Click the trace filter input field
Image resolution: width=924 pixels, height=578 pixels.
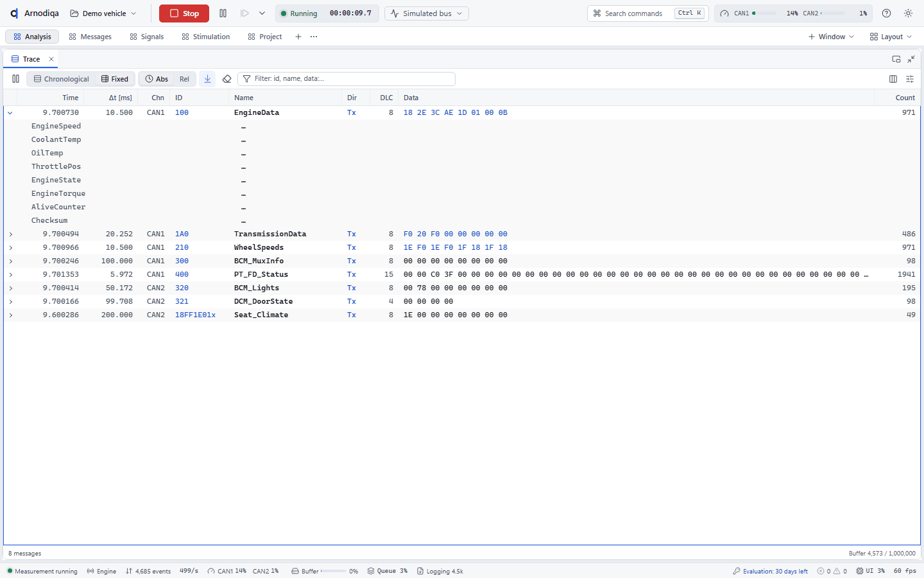pyautogui.click(x=346, y=79)
